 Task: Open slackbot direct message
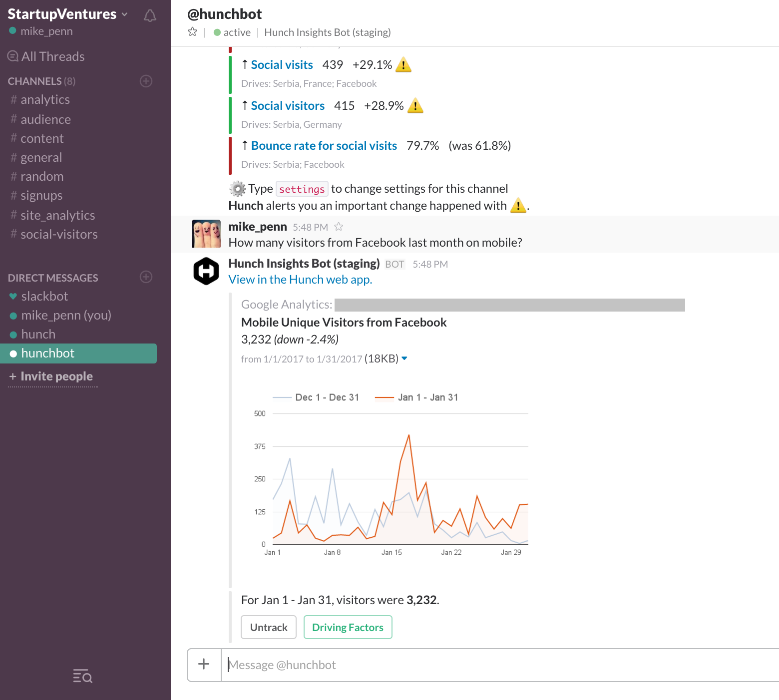pos(44,297)
